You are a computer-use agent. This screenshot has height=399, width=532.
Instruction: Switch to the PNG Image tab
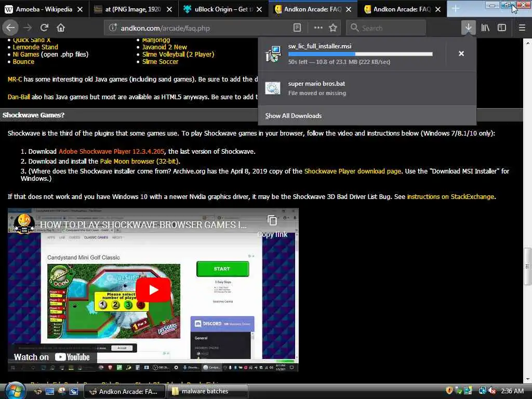[x=132, y=9]
